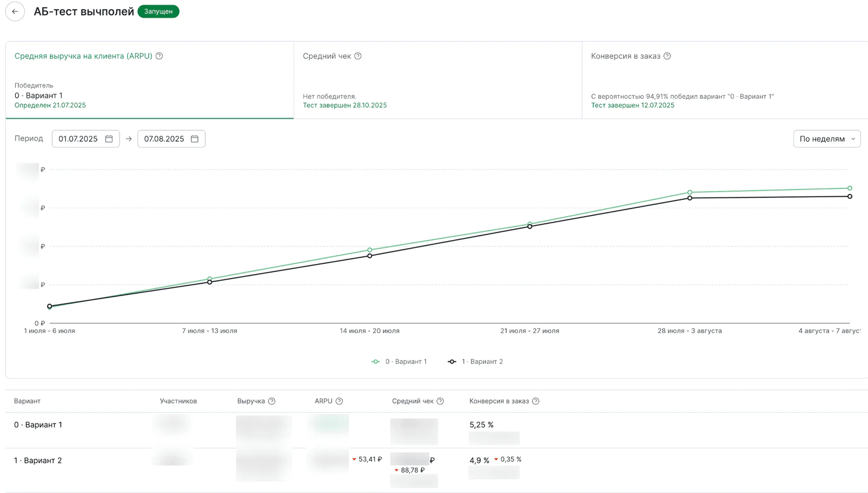Image resolution: width=868 pixels, height=493 pixels.
Task: Click the back arrow button
Action: [15, 11]
